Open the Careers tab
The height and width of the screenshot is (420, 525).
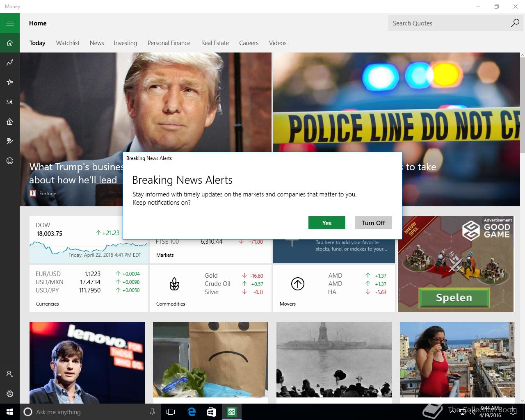249,43
